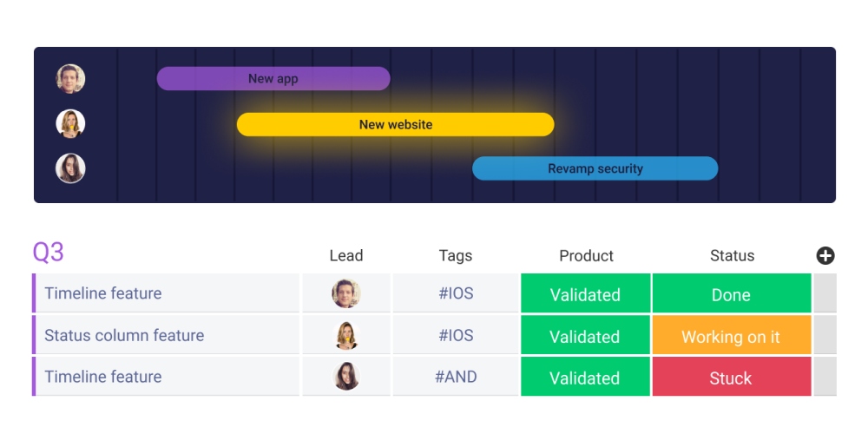Image resolution: width=868 pixels, height=434 pixels.
Task: Click the Product column header
Action: (586, 255)
